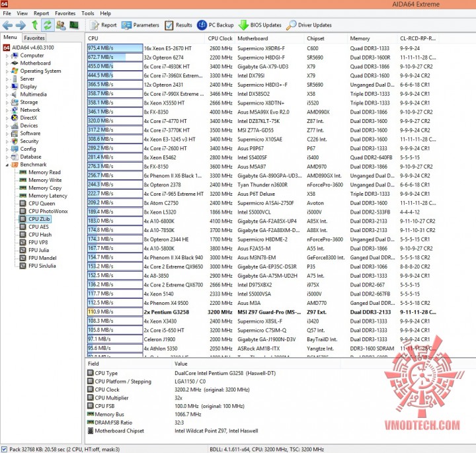Viewport: 476px width, 453px height.
Task: Sort by the Chipset column header
Action: point(325,38)
